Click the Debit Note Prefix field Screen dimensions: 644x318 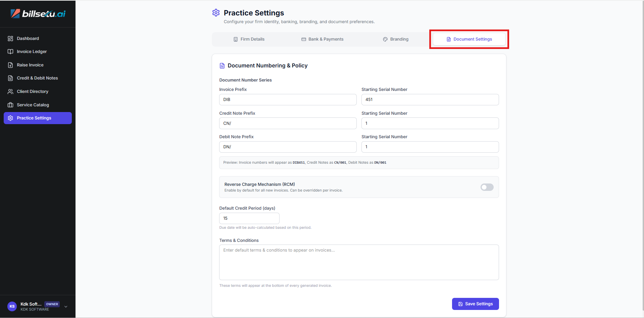[x=288, y=147]
